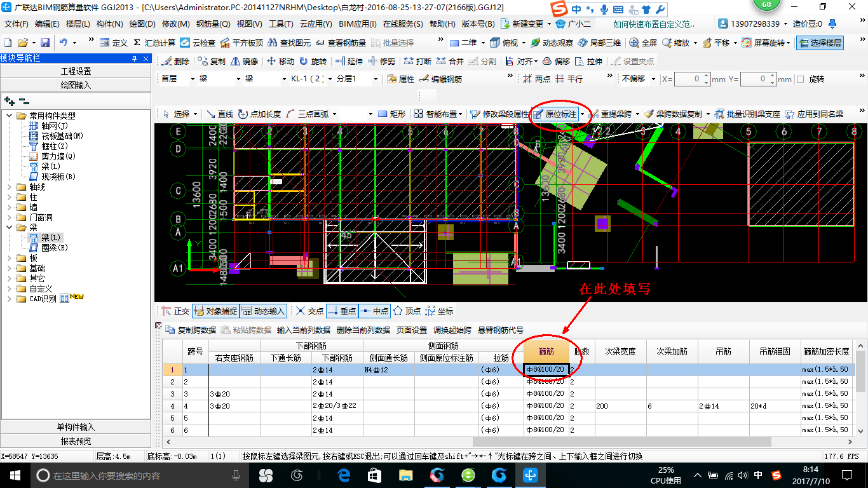
Task: Expand the 基础 tree node
Action: pos(9,268)
